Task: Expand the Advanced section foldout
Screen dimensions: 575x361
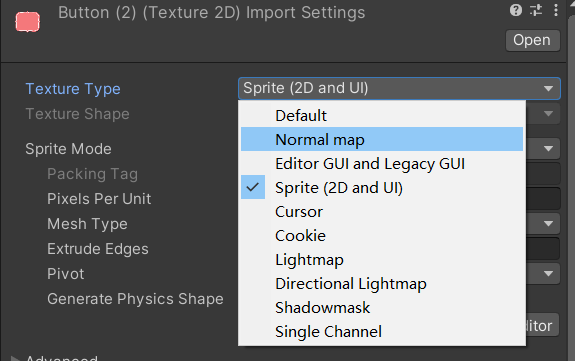Action: coord(15,358)
